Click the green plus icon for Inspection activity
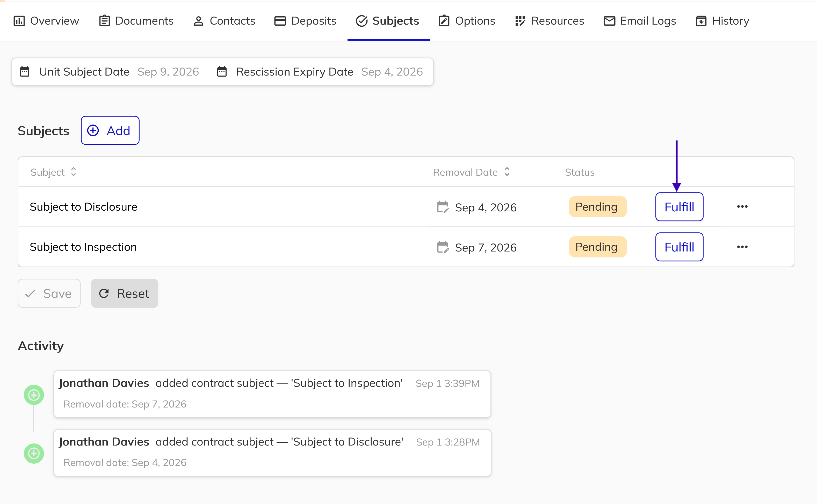The height and width of the screenshot is (504, 817). [34, 395]
